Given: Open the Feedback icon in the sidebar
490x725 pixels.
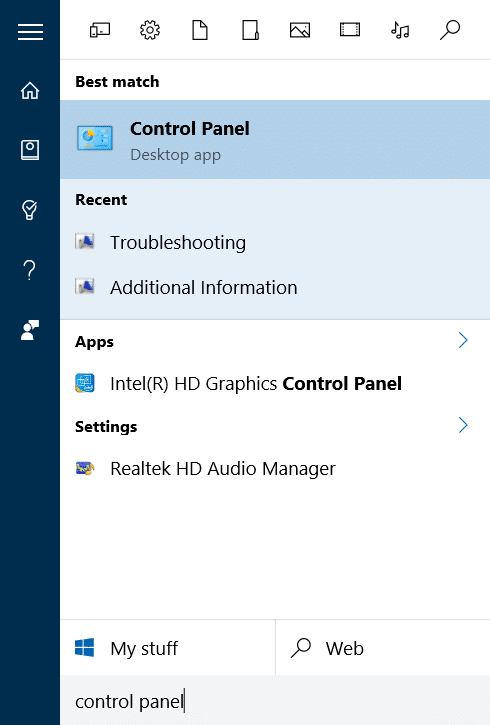Looking at the screenshot, I should pyautogui.click(x=30, y=330).
